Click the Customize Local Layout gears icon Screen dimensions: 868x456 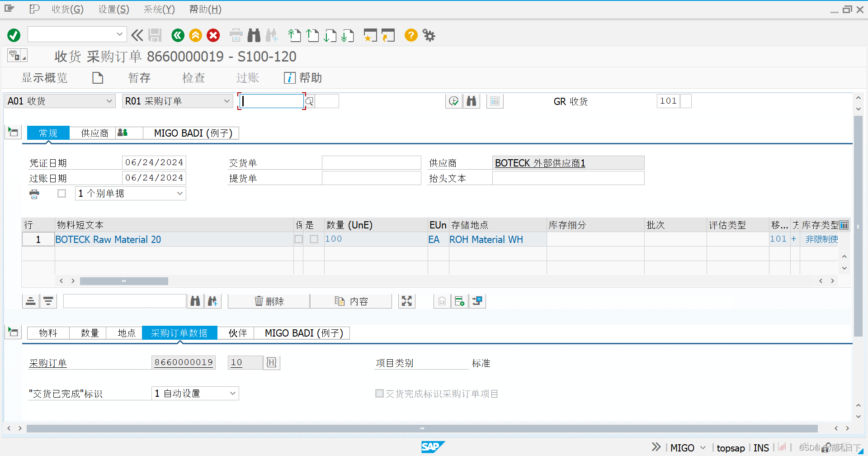tap(429, 35)
